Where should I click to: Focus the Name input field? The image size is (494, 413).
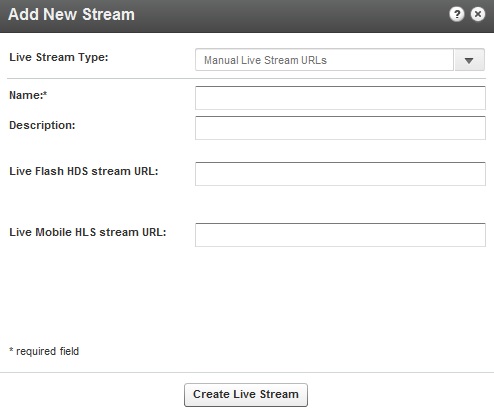340,98
